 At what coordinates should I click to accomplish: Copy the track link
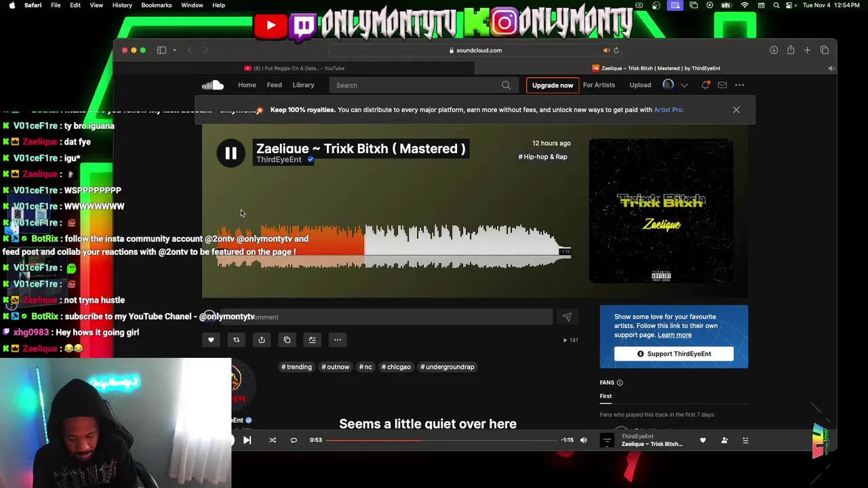click(x=287, y=340)
